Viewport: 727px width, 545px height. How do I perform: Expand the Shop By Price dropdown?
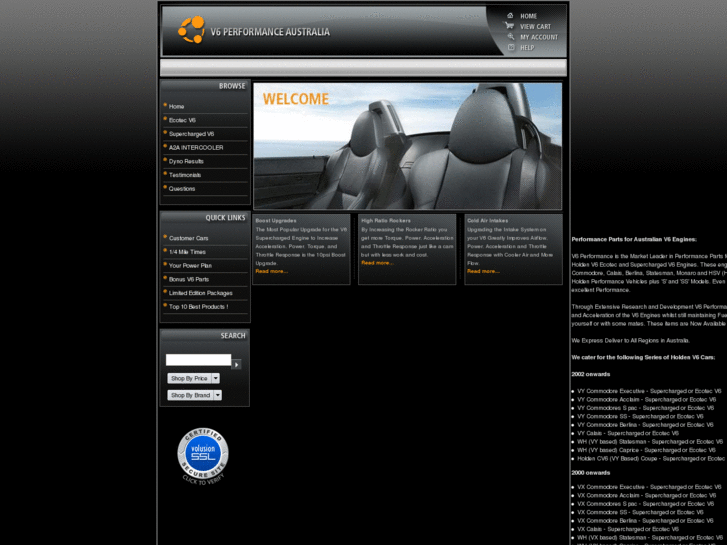[193, 378]
